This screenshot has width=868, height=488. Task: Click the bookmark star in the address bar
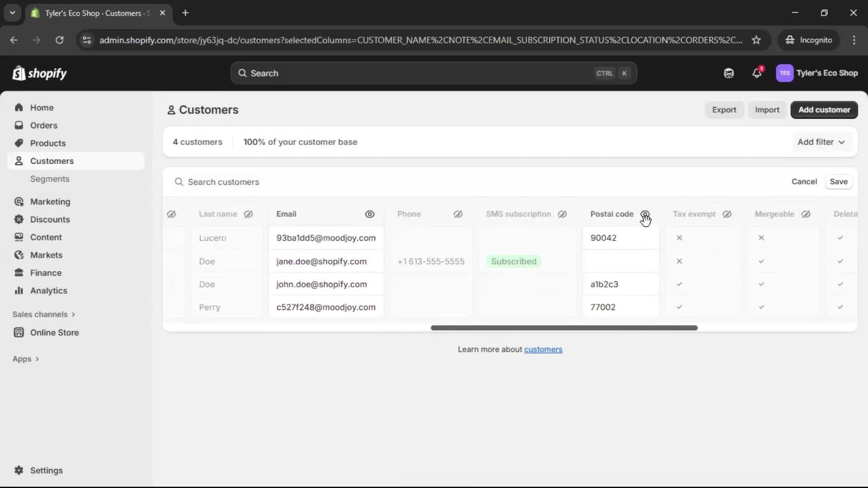click(x=756, y=40)
